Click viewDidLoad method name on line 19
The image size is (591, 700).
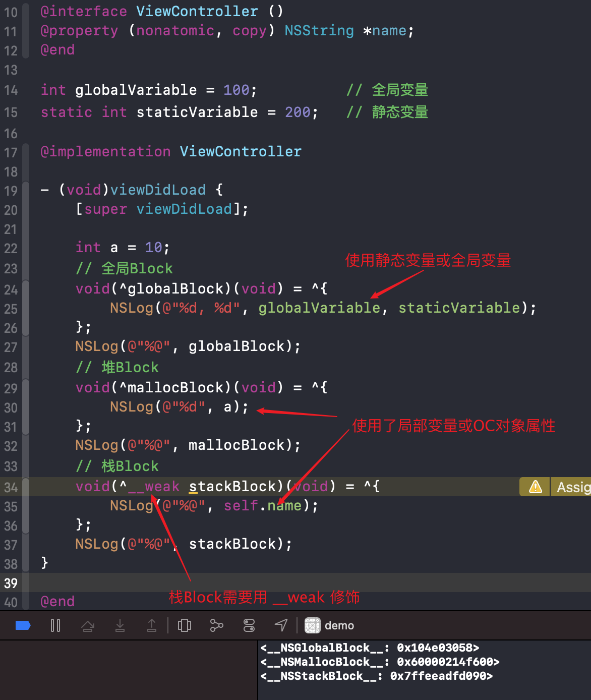pos(158,190)
